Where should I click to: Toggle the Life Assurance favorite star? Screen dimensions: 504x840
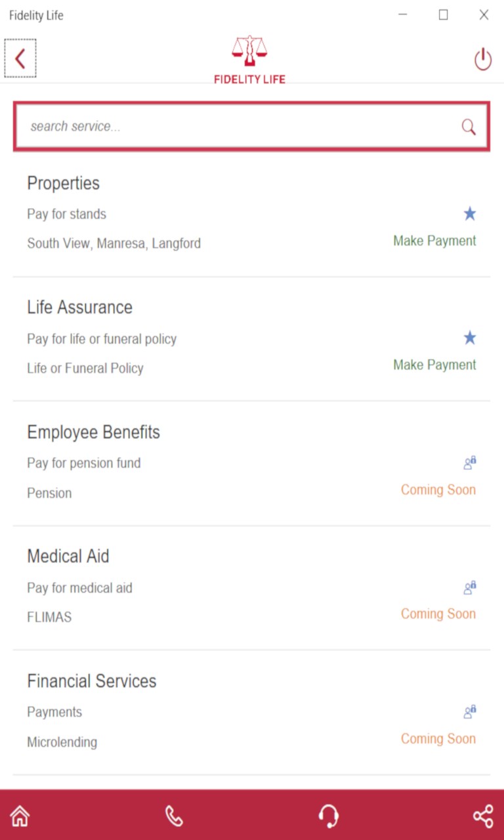(470, 338)
